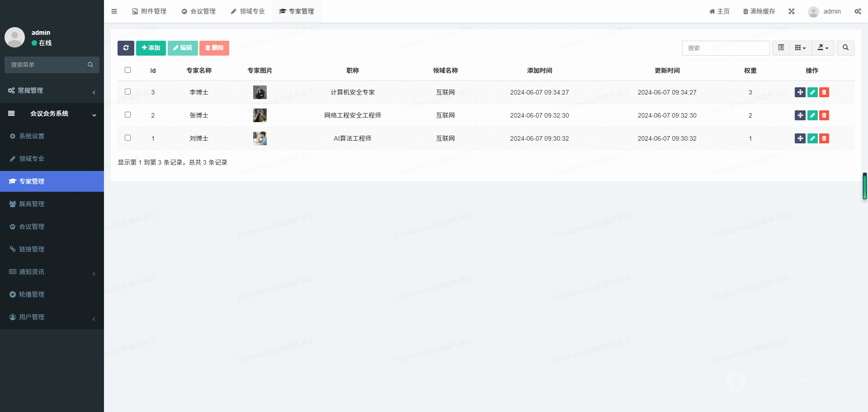
Task: Check the select-all checkbox in table header
Action: (x=127, y=70)
